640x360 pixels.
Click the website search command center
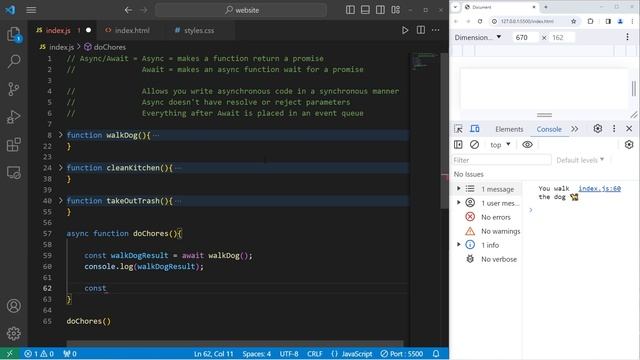pyautogui.click(x=241, y=10)
